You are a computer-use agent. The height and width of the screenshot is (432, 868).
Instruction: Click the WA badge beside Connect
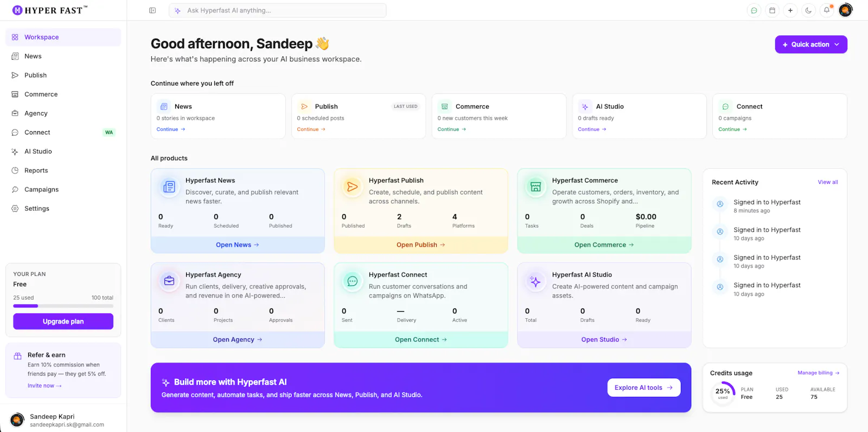click(x=109, y=132)
